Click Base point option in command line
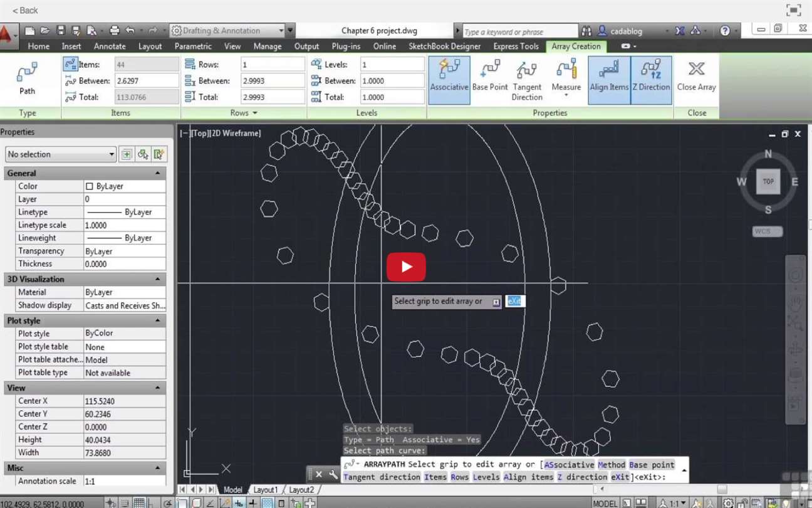812x508 pixels. point(652,465)
